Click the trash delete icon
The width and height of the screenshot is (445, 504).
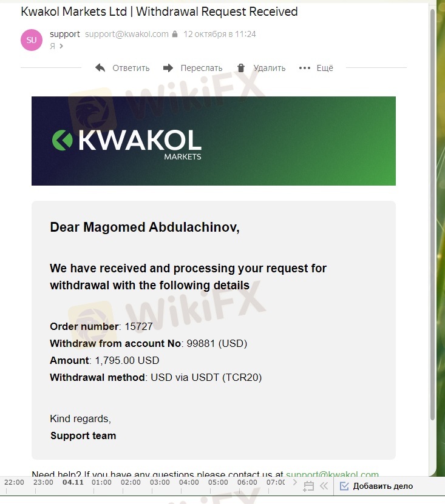pos(241,68)
